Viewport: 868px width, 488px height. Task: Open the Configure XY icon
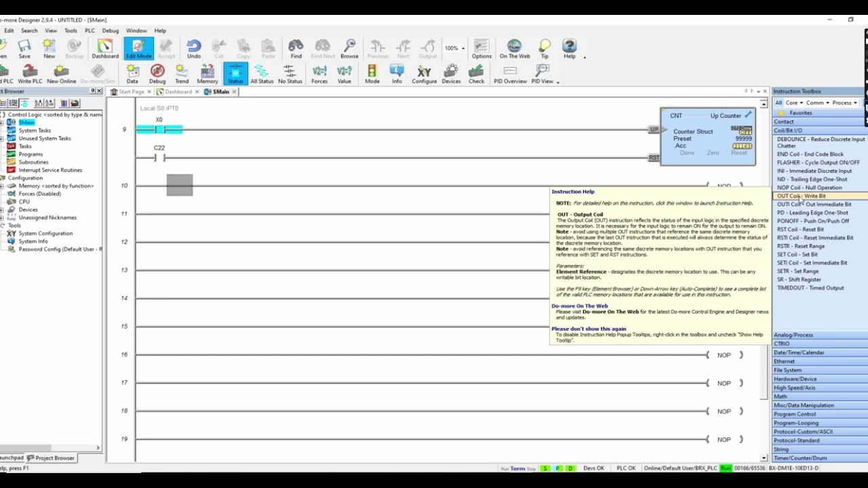click(425, 75)
